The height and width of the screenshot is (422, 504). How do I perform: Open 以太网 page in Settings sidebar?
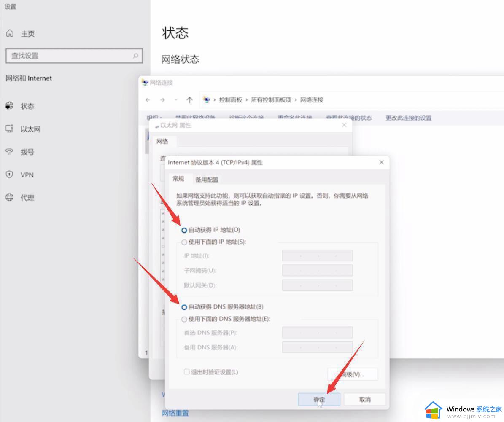pos(30,129)
